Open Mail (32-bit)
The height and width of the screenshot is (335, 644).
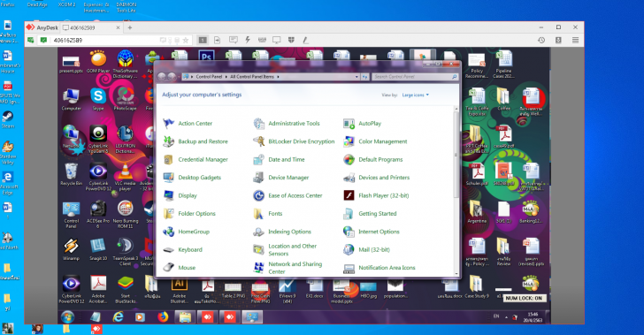(366, 249)
